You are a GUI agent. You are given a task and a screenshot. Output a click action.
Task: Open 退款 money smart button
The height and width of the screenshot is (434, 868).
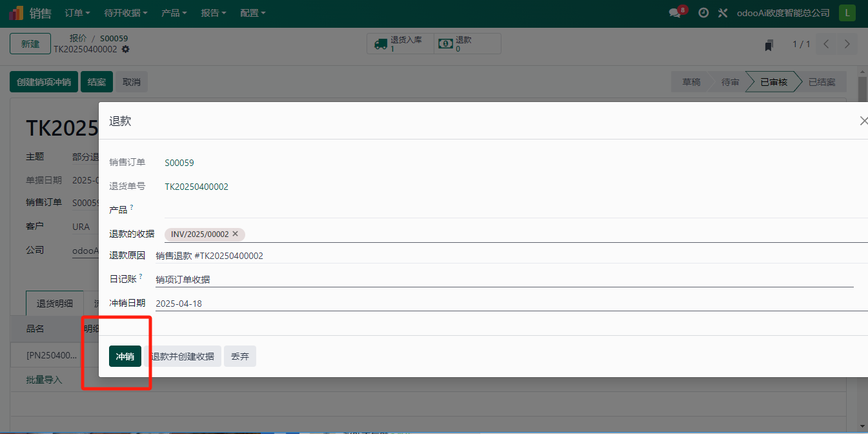tap(467, 44)
